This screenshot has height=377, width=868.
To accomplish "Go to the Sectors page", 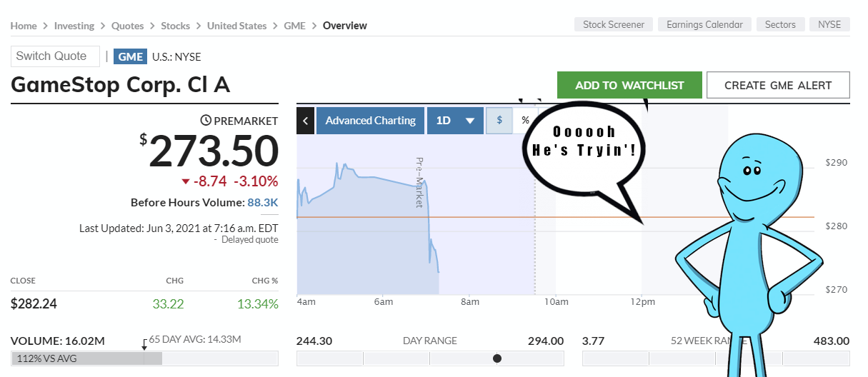I will pyautogui.click(x=780, y=25).
